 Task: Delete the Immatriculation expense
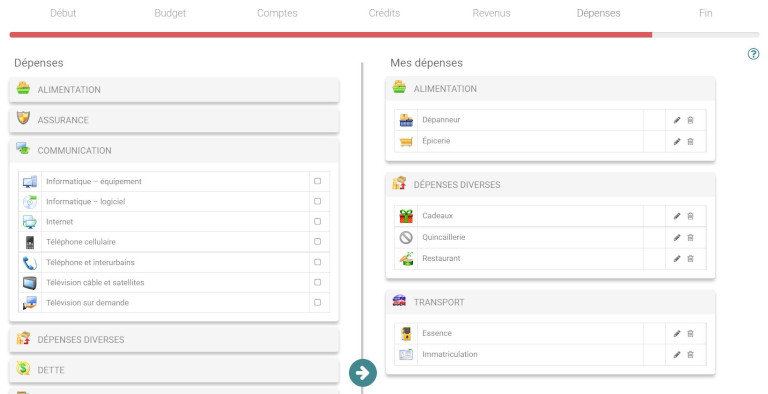[691, 355]
